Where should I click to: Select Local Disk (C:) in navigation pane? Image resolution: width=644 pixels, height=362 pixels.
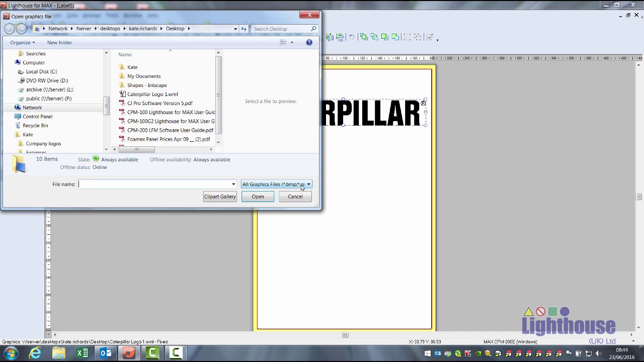pos(41,71)
